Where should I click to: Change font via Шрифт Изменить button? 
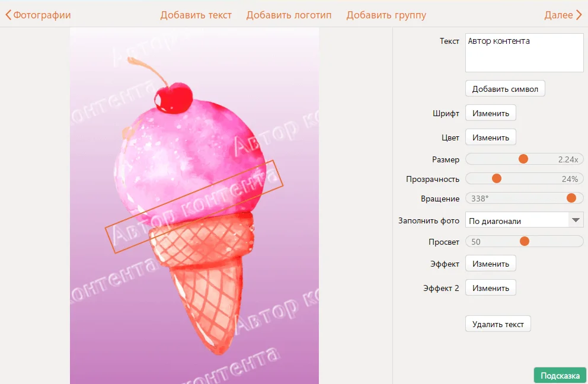click(491, 113)
